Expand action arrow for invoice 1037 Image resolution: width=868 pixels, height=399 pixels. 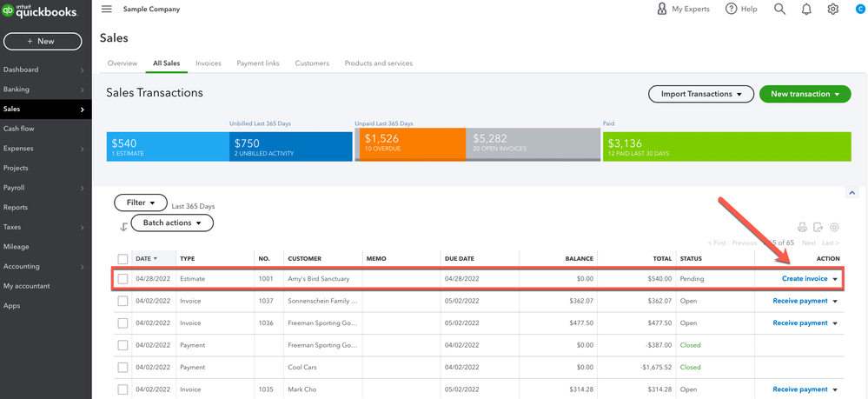[835, 302]
